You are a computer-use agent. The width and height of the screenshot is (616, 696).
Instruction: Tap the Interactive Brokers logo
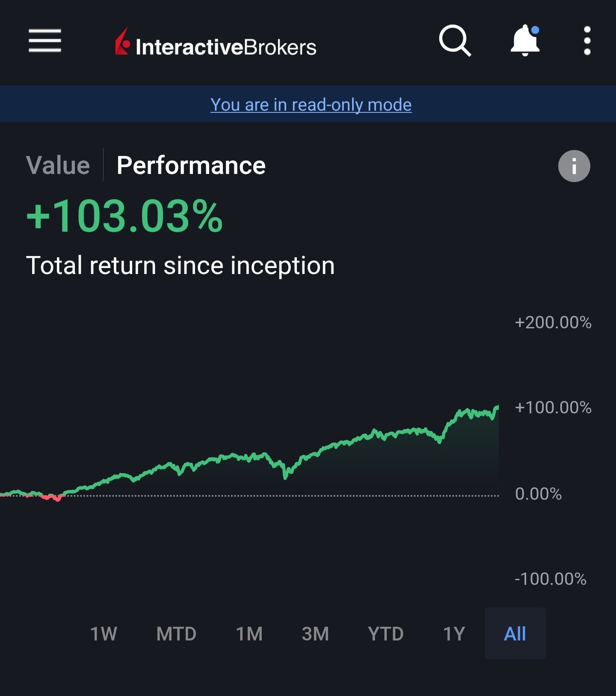216,43
